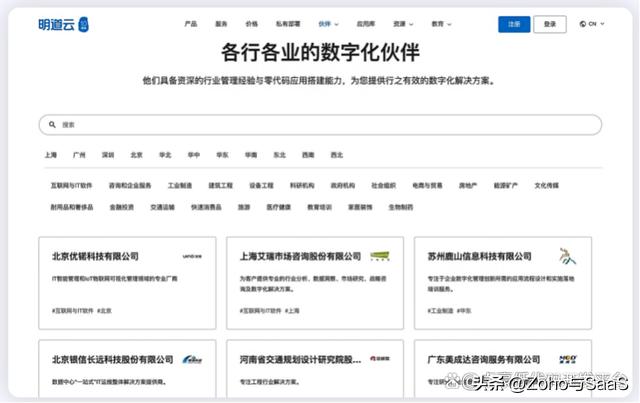This screenshot has width=640, height=403.
Task: Click 北京优锘科技 company logo
Action: click(192, 256)
